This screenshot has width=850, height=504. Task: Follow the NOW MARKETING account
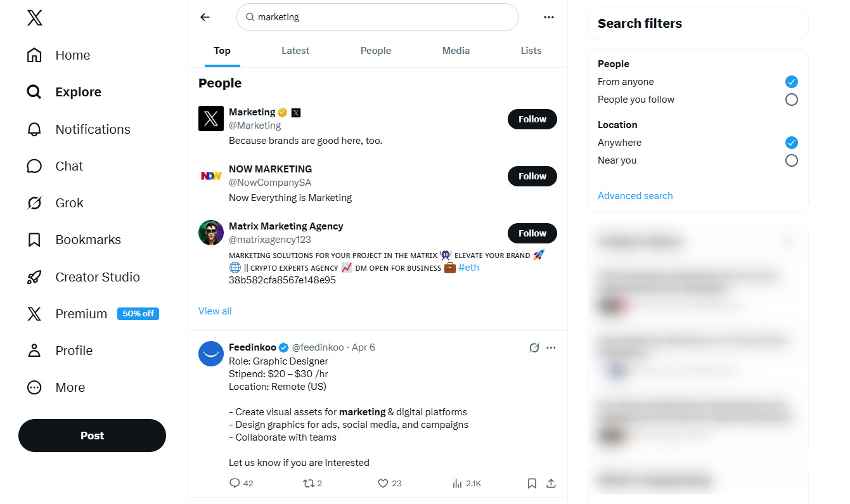(x=532, y=176)
